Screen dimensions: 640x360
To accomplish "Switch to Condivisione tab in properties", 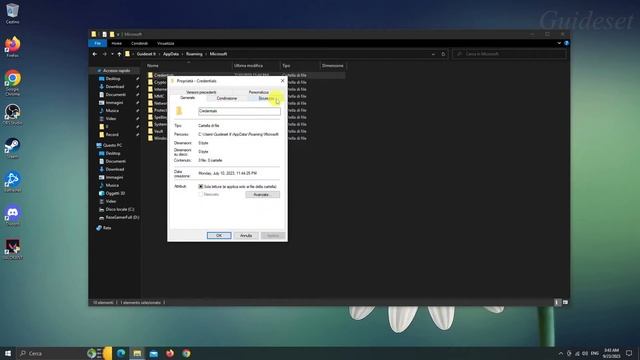I will (227, 98).
